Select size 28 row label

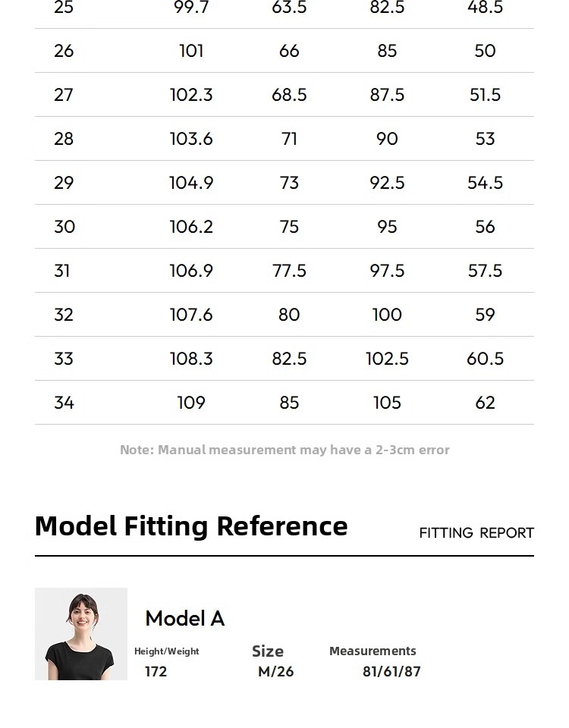pos(64,139)
